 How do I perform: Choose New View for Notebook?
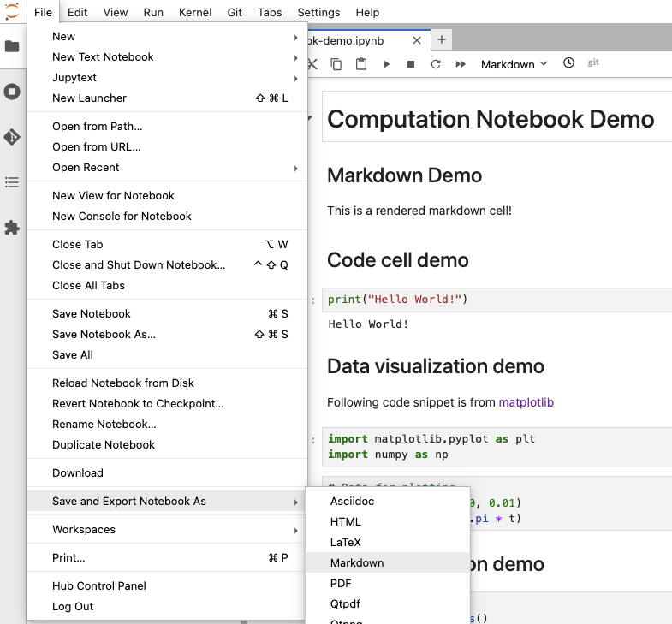coord(167,196)
